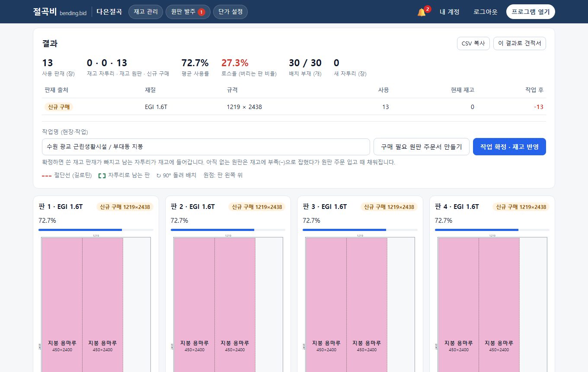Click the 72.7% 평균 사용율 figure
Viewport: 588px width, 372px height.
pos(195,63)
